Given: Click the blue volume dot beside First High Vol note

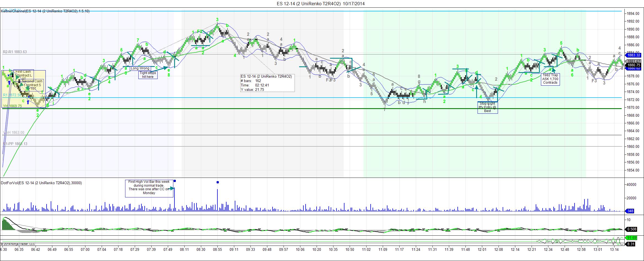Looking at the screenshot, I should 175,181.
